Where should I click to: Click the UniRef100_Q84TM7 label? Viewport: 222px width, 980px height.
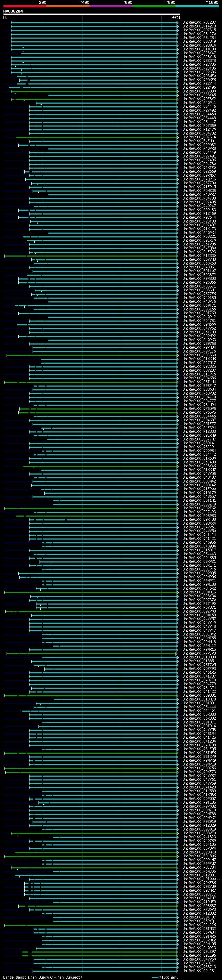199,898
